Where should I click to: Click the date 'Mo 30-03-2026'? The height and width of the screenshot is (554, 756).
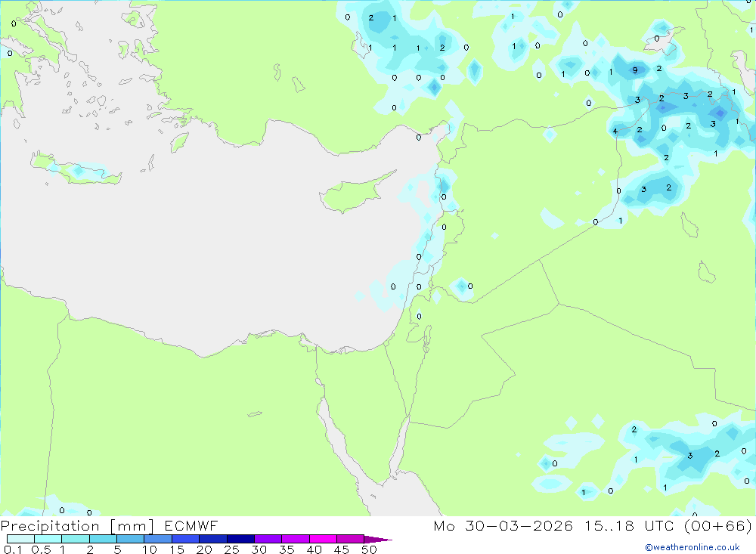point(503,525)
